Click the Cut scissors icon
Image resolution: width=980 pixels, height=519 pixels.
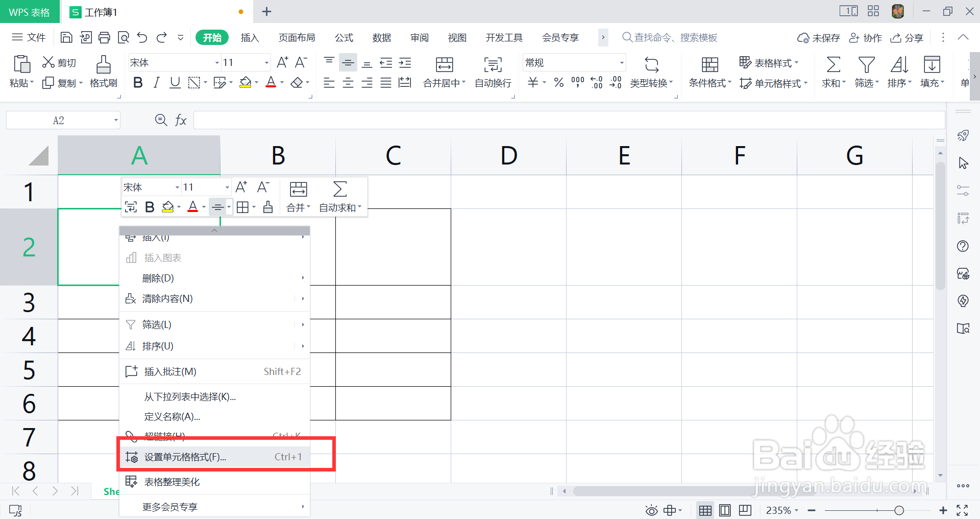[48, 62]
